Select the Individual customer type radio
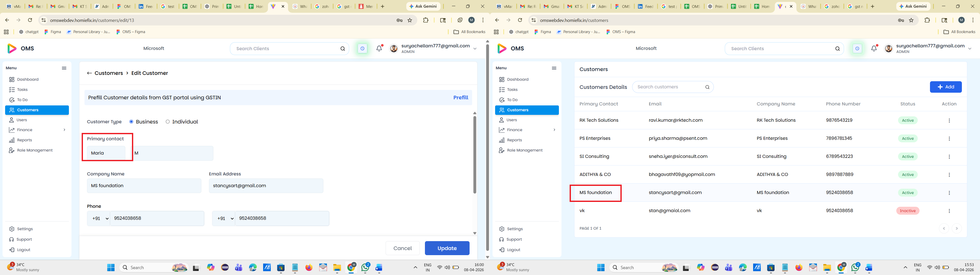980x275 pixels. [x=168, y=122]
